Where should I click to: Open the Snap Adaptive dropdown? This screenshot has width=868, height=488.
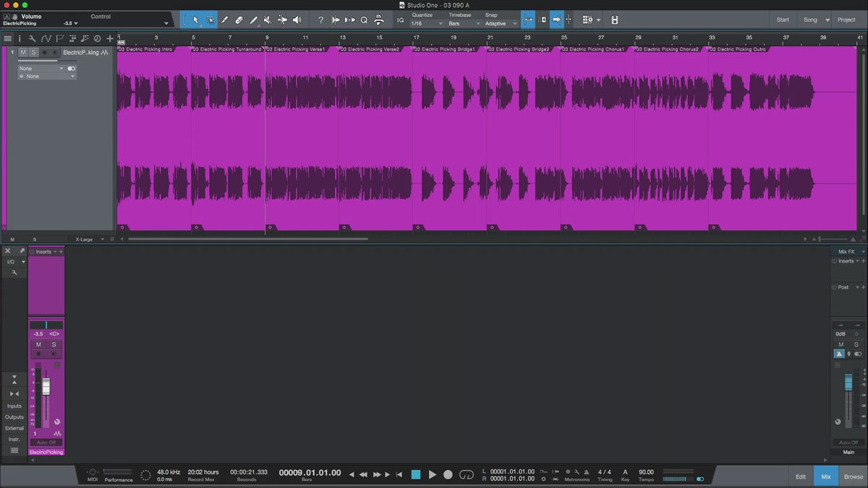click(501, 24)
